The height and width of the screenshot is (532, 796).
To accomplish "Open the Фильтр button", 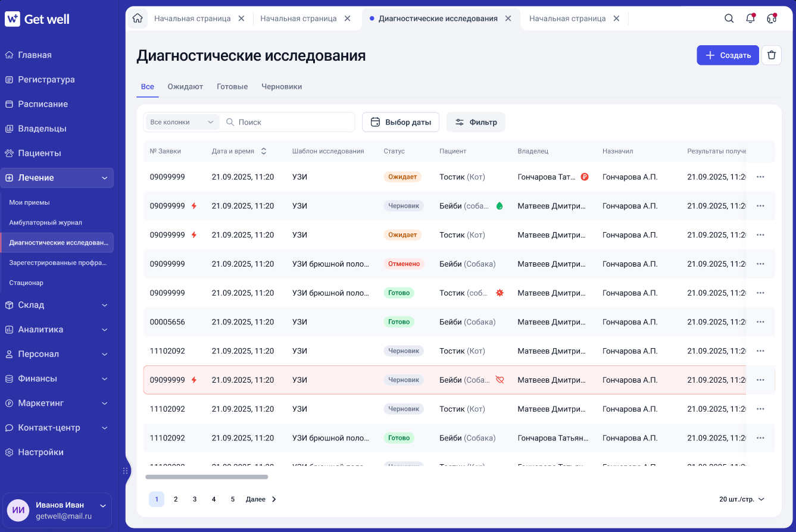I will click(476, 122).
